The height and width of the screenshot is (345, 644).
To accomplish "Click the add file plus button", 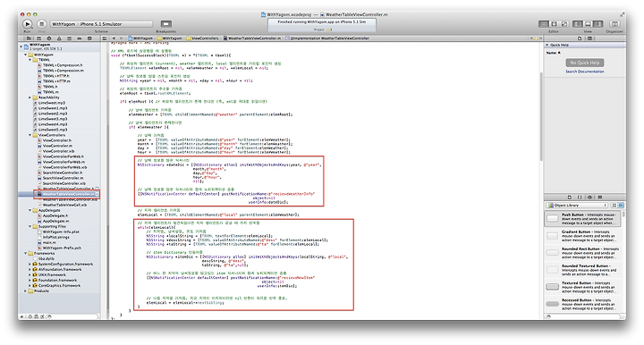I will click(x=21, y=316).
